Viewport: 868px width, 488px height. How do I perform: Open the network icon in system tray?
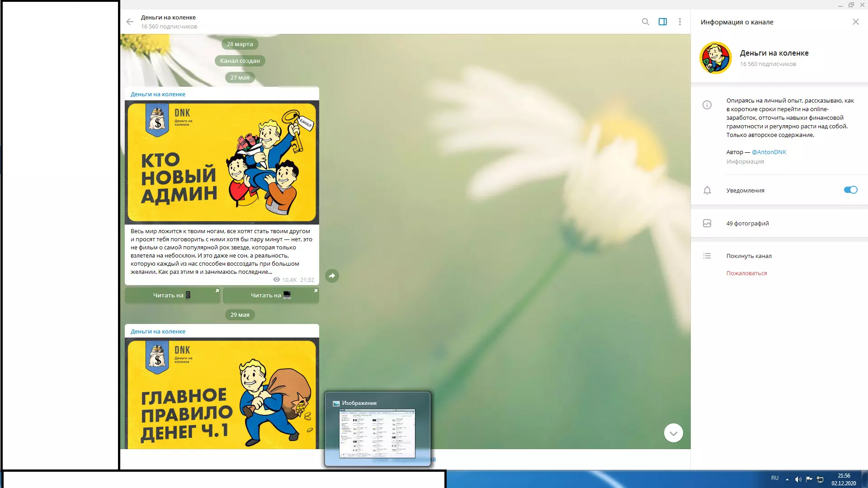820,479
